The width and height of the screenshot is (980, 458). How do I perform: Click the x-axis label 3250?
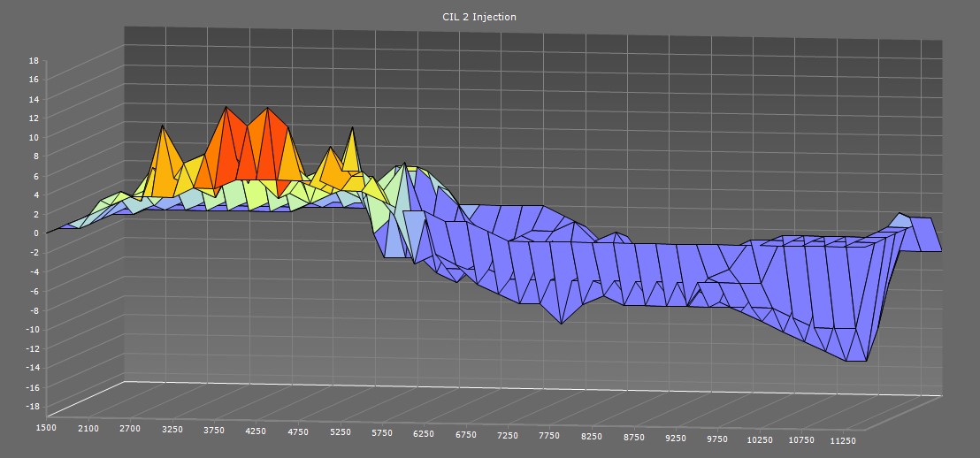tap(172, 429)
